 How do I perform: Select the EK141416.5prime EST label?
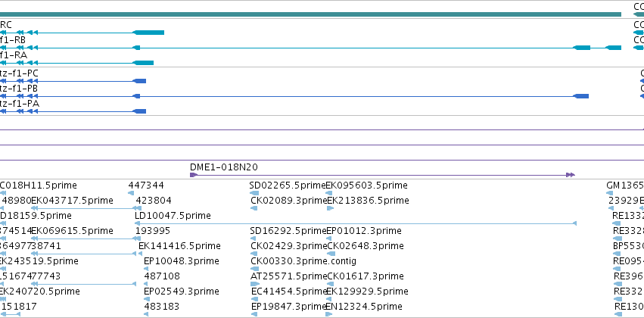[x=179, y=245]
